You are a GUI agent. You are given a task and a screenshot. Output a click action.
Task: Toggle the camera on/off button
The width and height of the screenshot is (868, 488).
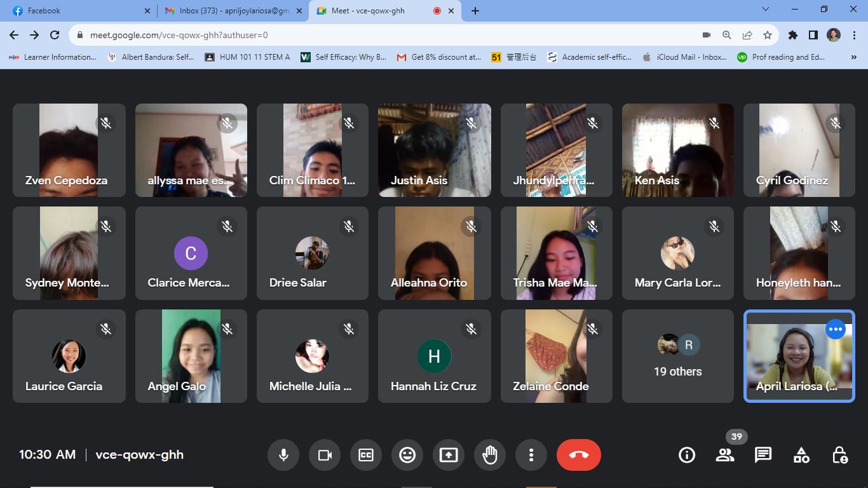coord(325,455)
